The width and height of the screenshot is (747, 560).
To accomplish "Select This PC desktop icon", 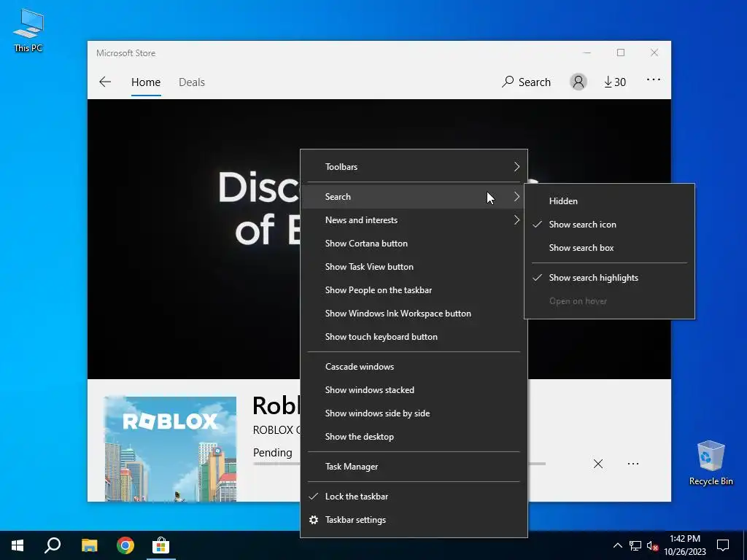I will tap(28, 30).
